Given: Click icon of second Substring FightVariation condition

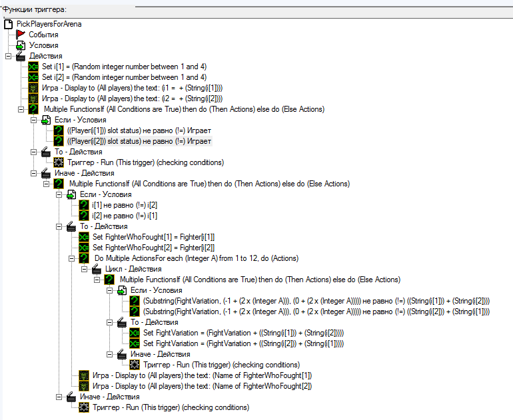Looking at the screenshot, I should (135, 312).
